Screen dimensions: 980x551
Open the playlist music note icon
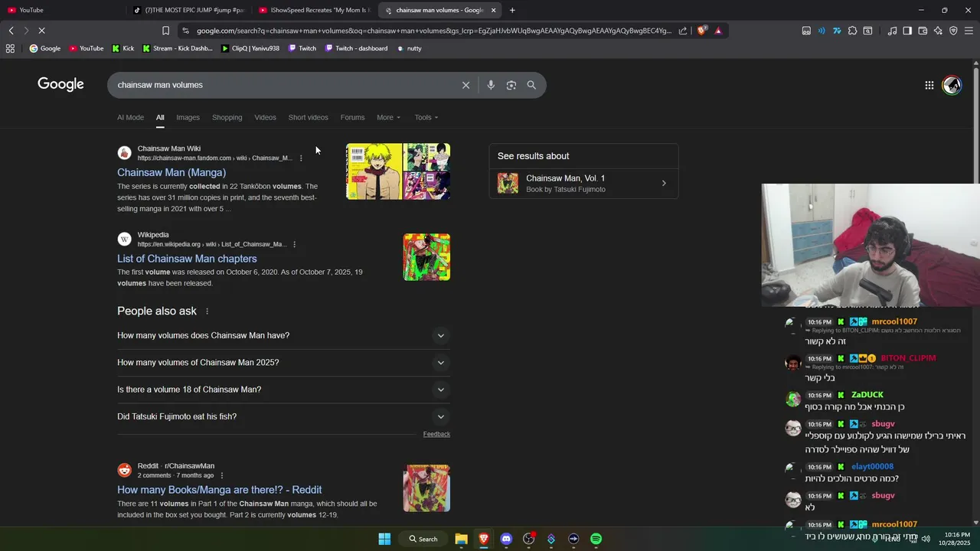coord(892,31)
